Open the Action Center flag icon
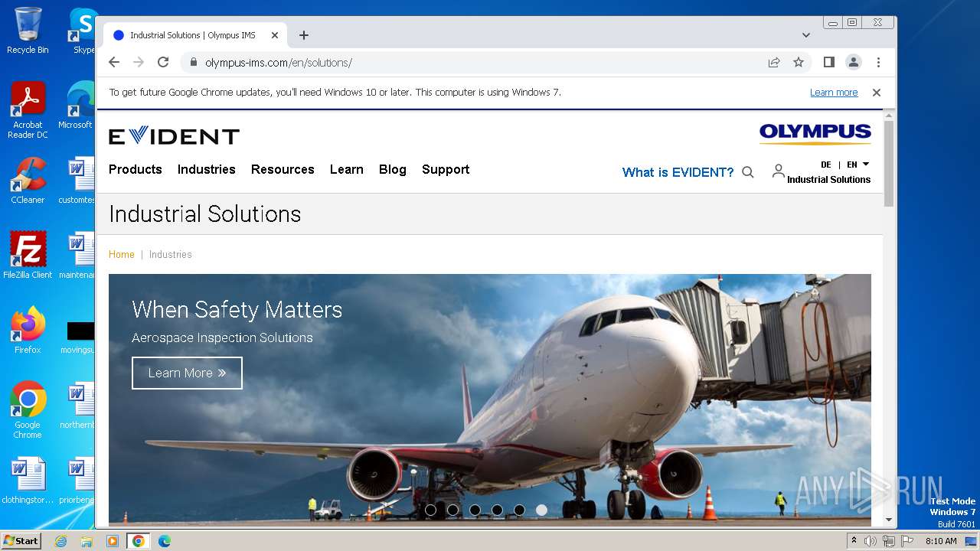980x551 pixels. pyautogui.click(x=907, y=541)
